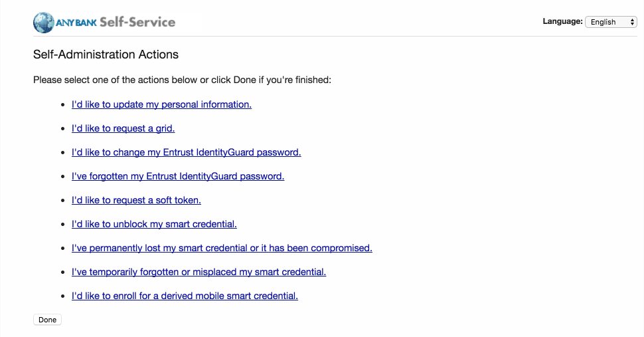The image size is (644, 337).
Task: Click the bullet beside the request a grid link
Action: point(63,129)
